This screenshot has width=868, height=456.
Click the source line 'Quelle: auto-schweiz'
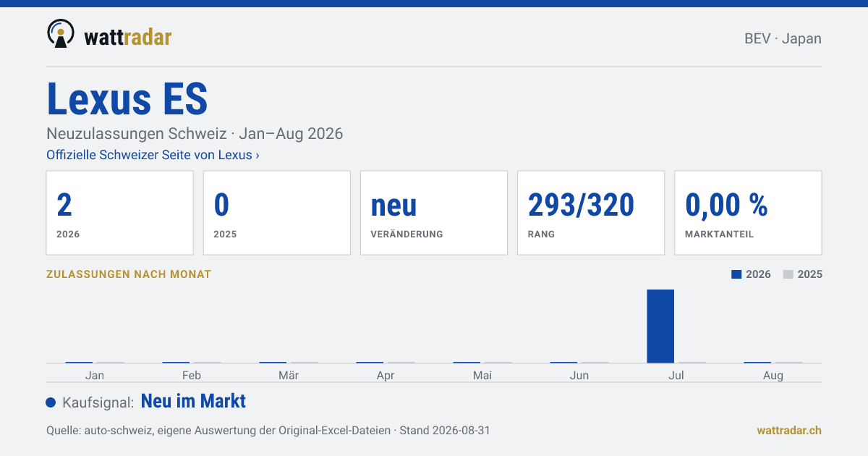[268, 430]
